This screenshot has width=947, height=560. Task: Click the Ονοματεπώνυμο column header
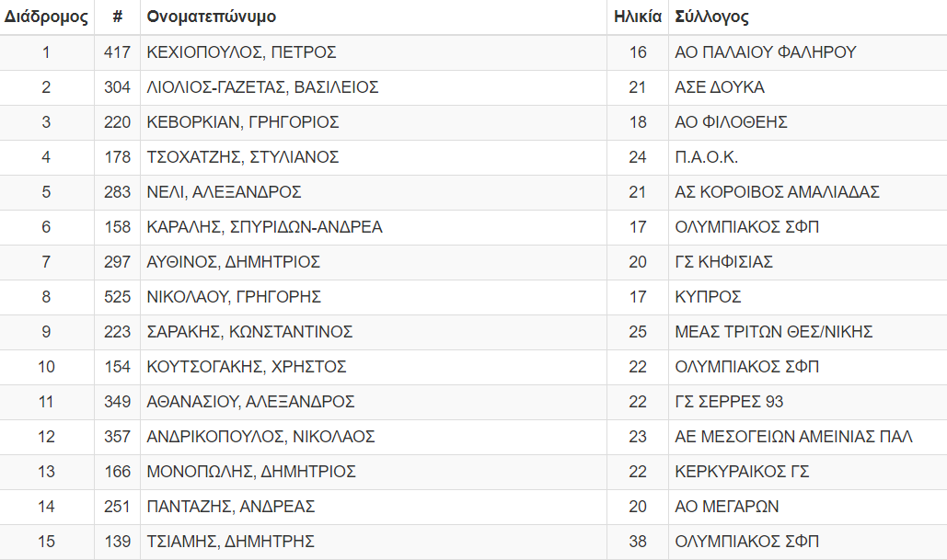pyautogui.click(x=212, y=17)
